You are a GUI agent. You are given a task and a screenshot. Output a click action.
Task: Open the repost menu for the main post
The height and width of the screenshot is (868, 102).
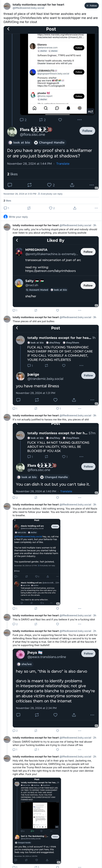pos(29,208)
